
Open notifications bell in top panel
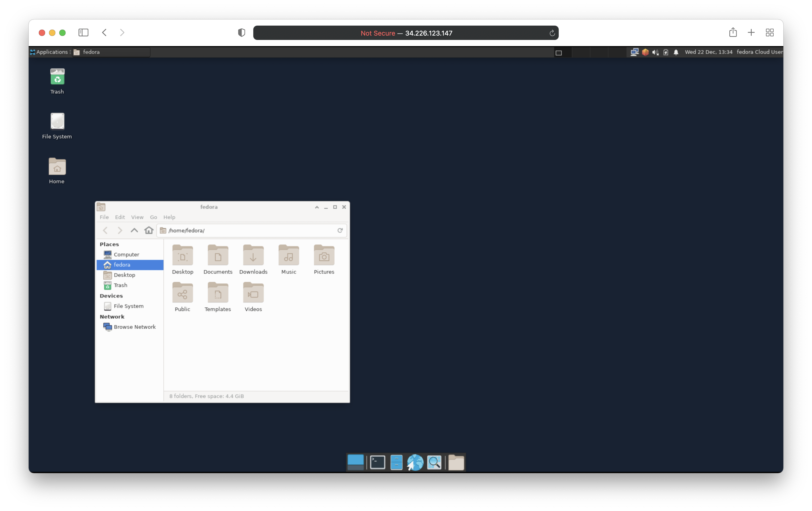pos(676,52)
